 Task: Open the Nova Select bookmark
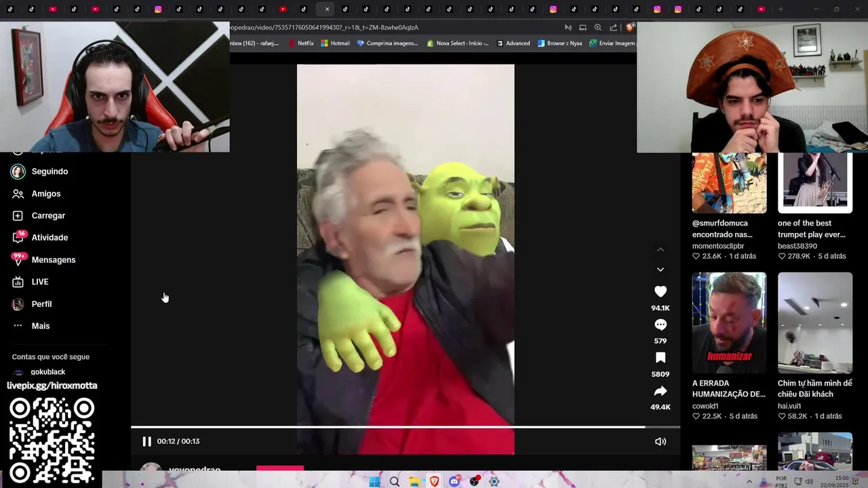pos(458,43)
